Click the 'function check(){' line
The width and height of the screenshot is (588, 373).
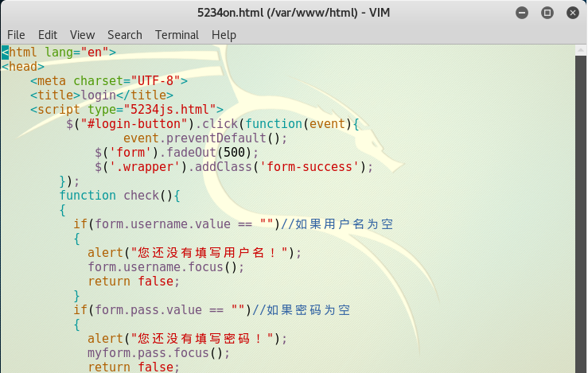[119, 196]
